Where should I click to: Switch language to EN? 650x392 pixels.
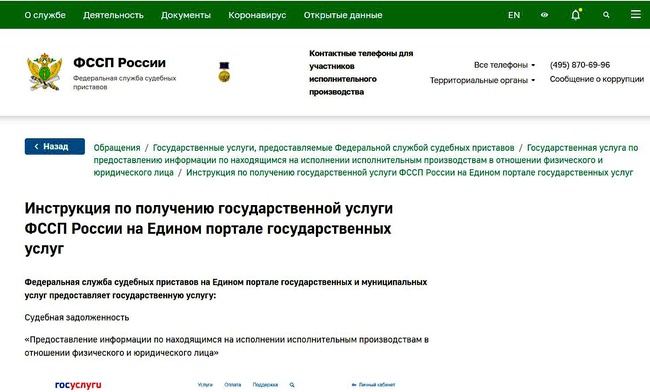pos(514,15)
